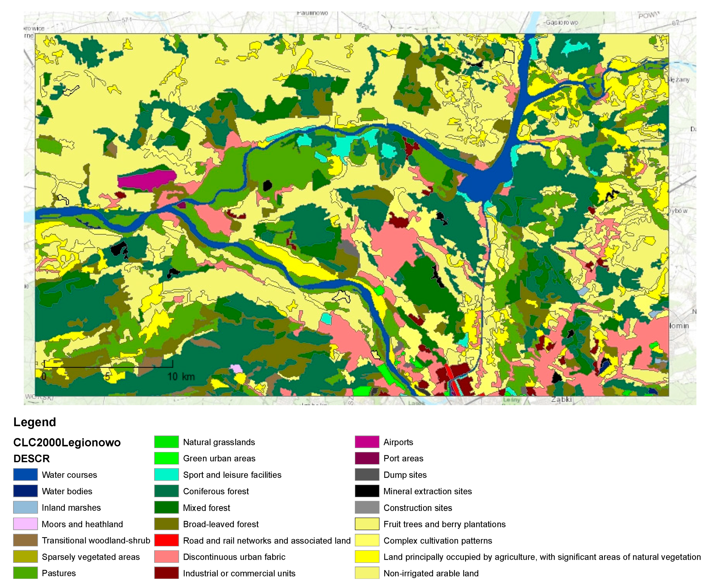Select the Mineral extraction sites black swatch

pyautogui.click(x=367, y=491)
